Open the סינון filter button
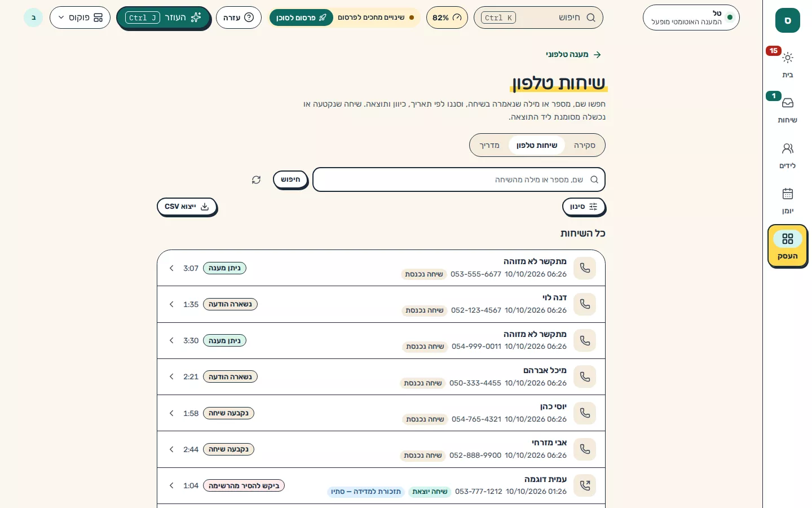The image size is (812, 508). pyautogui.click(x=584, y=207)
